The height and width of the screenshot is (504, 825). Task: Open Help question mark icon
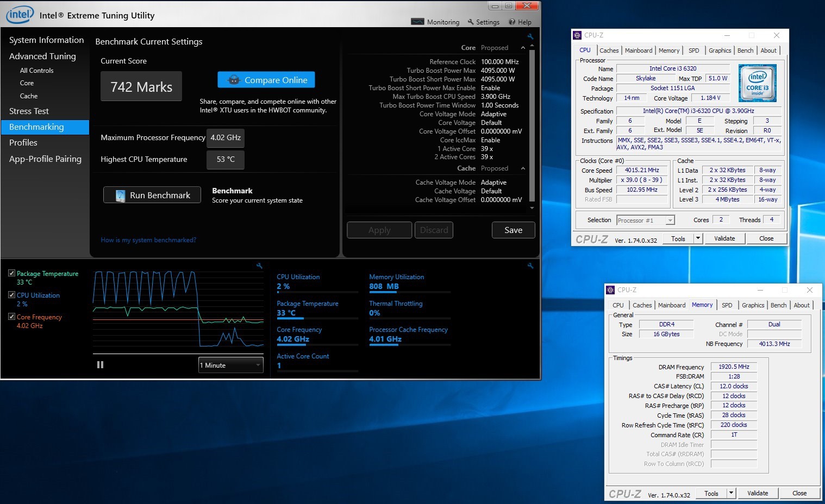coord(512,22)
